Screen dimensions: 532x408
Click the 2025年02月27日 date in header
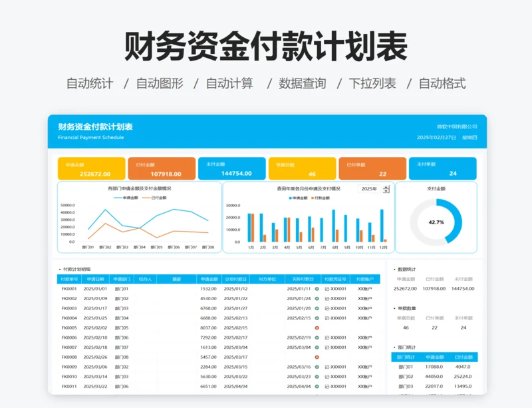pos(436,138)
